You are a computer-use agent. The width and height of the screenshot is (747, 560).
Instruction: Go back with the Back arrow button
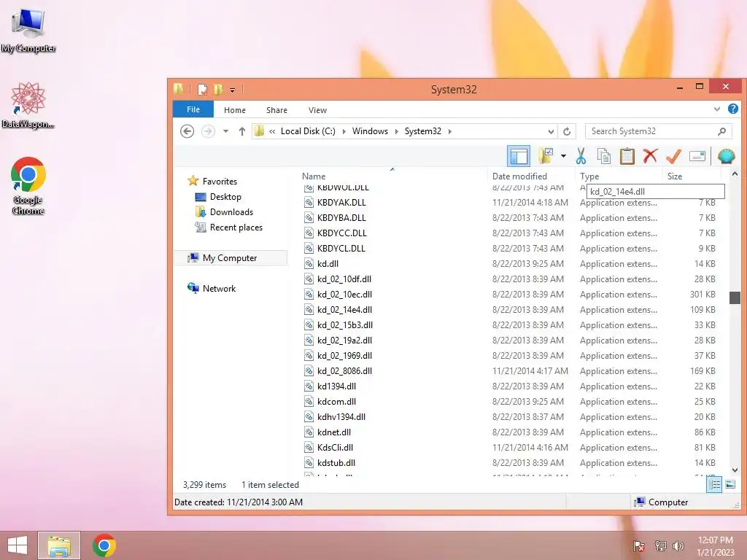(187, 131)
